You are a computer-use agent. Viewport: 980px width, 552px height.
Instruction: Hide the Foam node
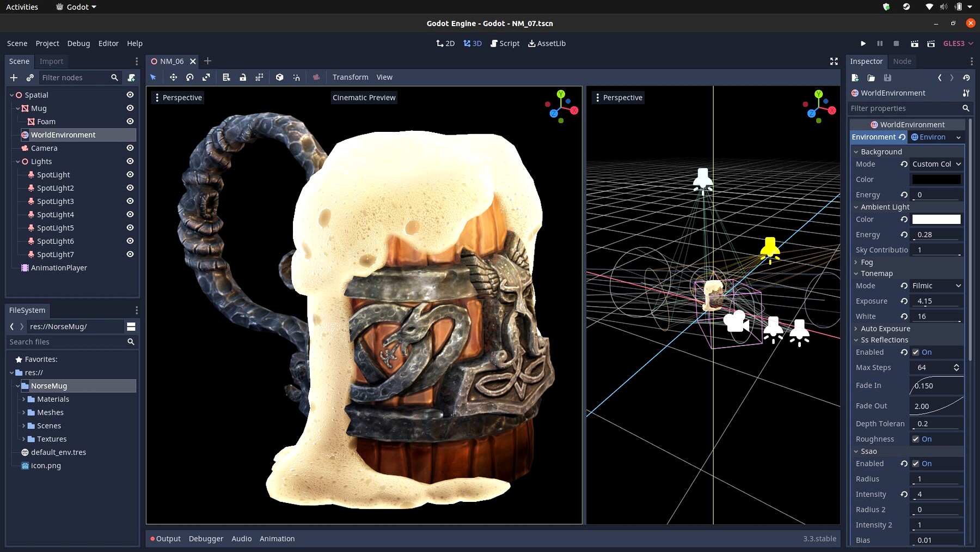coord(130,122)
